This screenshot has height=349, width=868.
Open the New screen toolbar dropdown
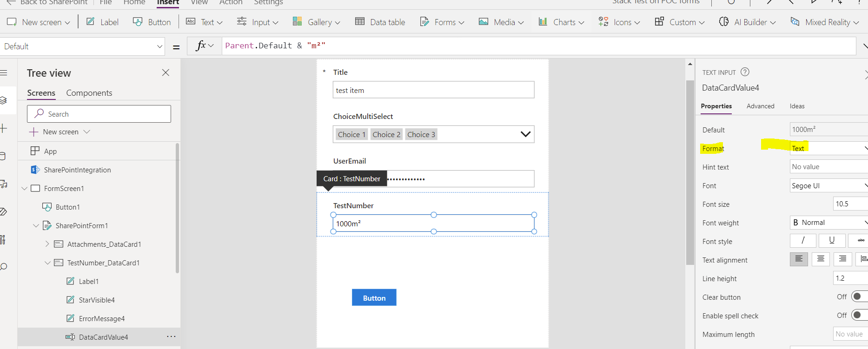(x=38, y=22)
